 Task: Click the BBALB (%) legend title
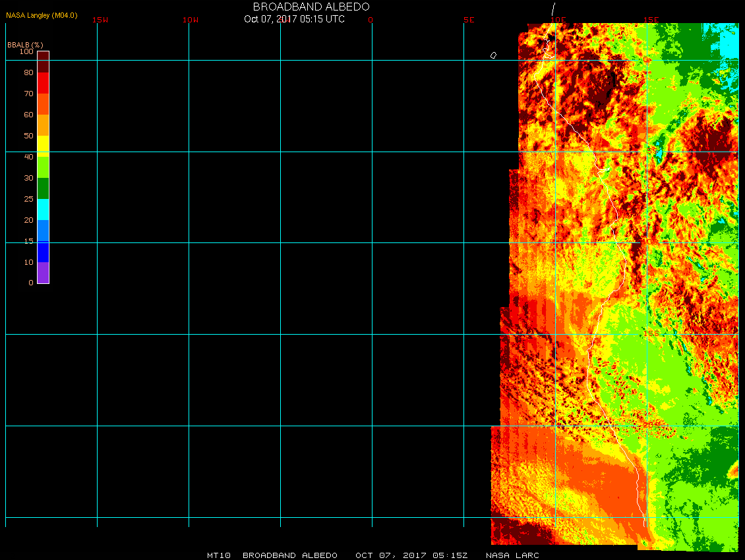(x=24, y=44)
